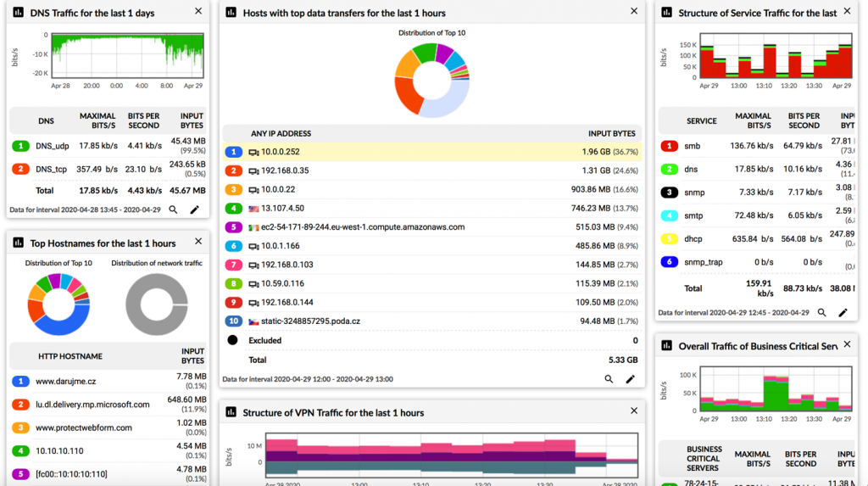
Task: Click US flag icon beside 13.107.4.50
Action: click(x=253, y=209)
